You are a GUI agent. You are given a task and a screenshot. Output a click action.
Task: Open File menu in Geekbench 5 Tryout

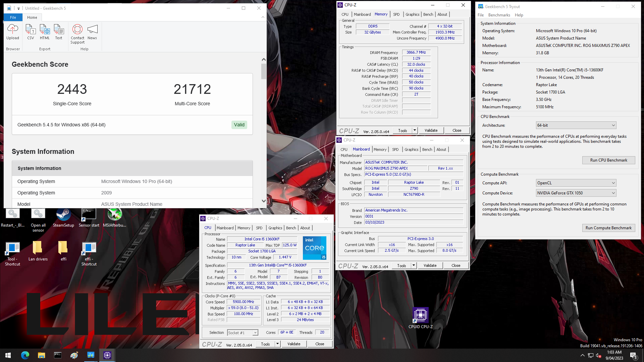click(481, 15)
